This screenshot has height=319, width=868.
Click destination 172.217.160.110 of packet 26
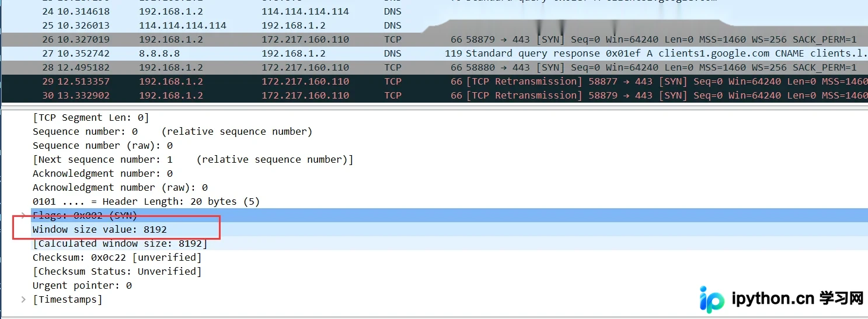[305, 39]
